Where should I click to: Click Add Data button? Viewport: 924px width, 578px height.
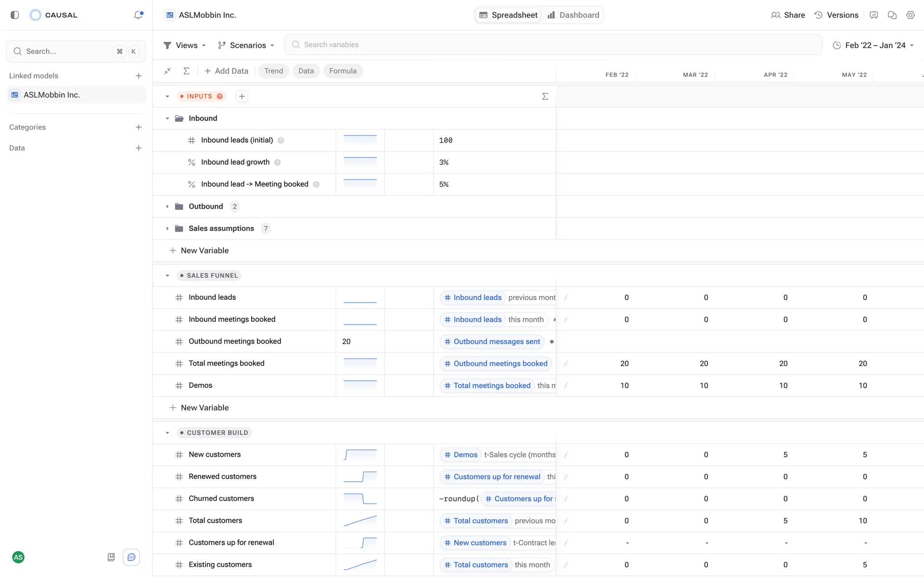point(226,71)
